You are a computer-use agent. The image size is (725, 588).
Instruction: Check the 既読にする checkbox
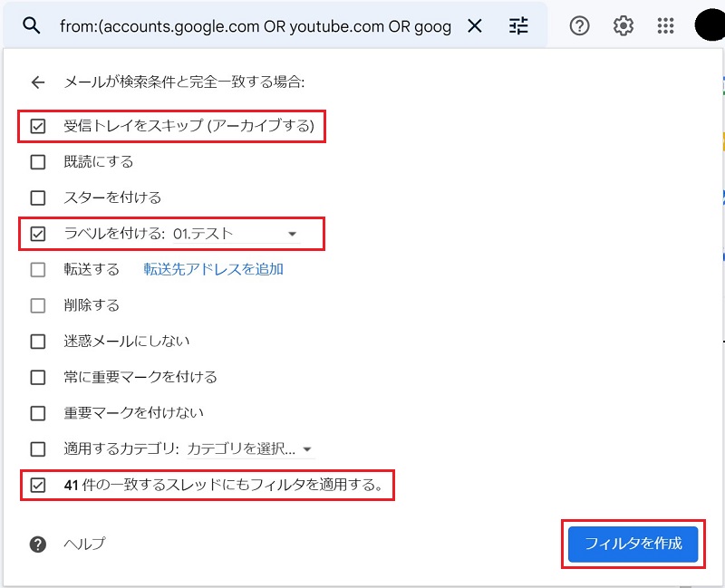click(x=38, y=162)
